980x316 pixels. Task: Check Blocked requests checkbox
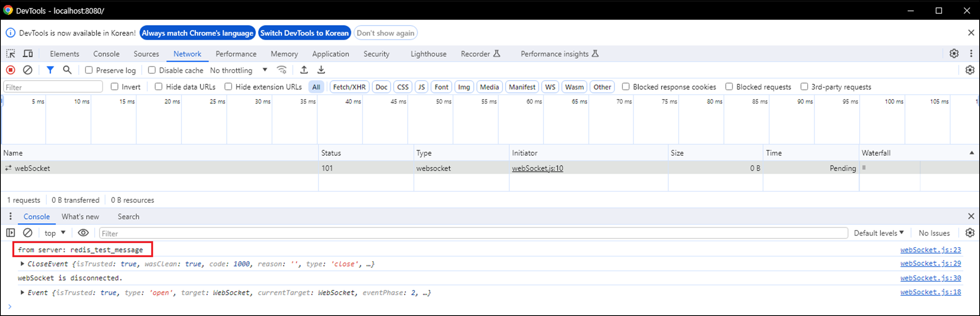coord(729,87)
